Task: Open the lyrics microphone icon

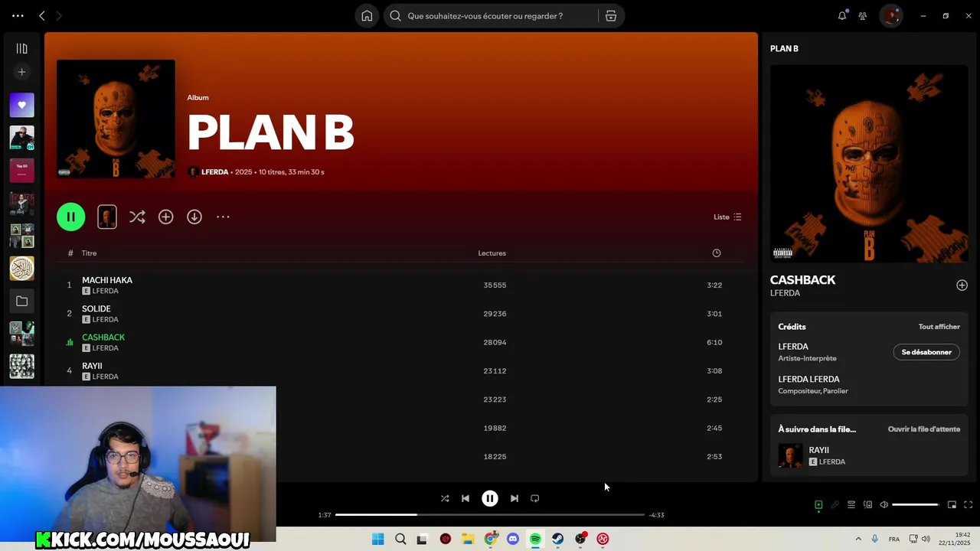Action: pos(835,505)
